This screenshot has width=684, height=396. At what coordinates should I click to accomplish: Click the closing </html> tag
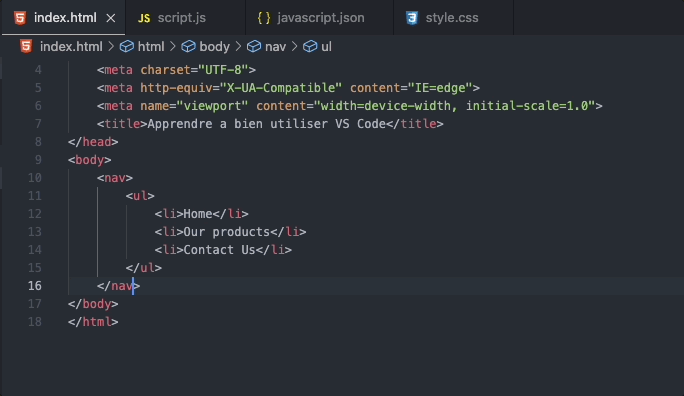point(93,322)
